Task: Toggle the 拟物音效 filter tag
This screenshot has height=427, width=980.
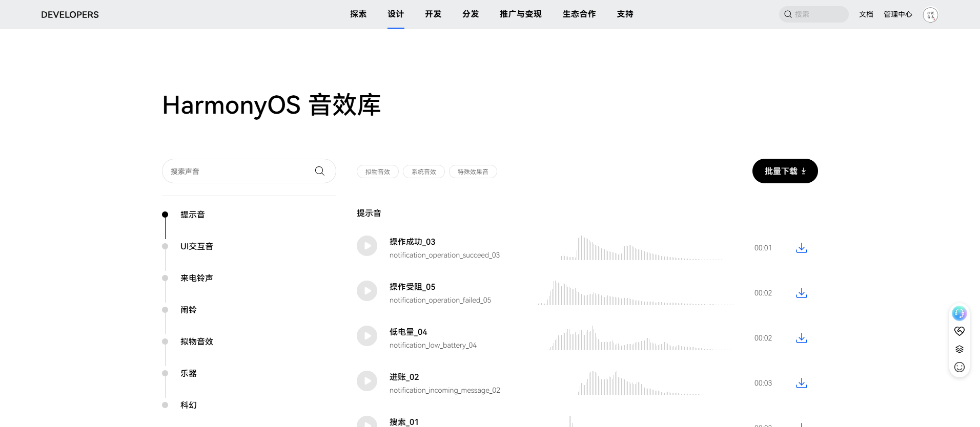Action: 378,172
